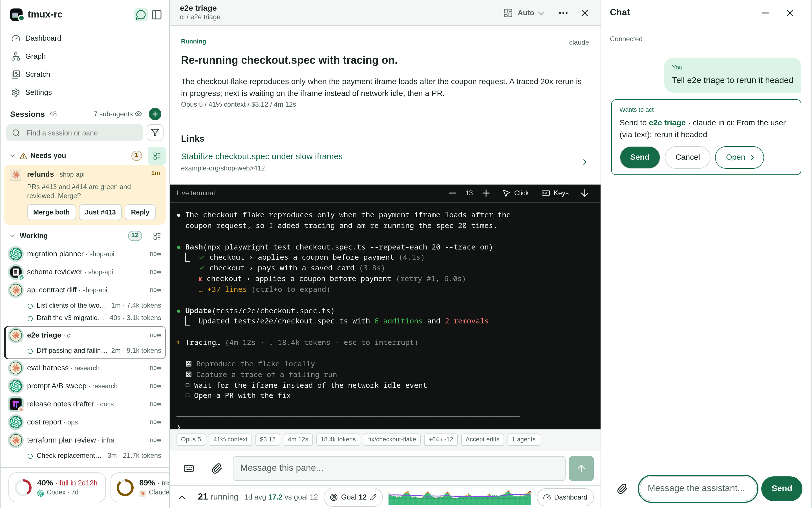Decrease the live terminal font size
This screenshot has height=508, width=812.
tap(452, 193)
